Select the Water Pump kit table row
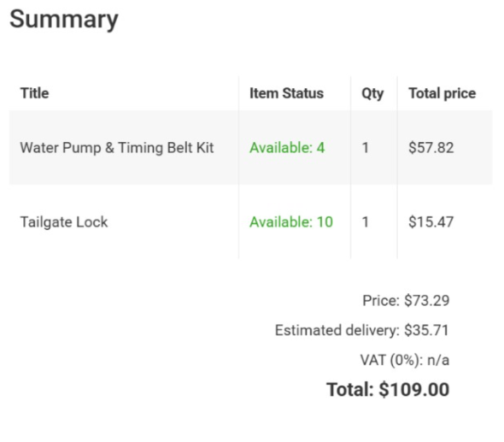The image size is (504, 442). (x=250, y=148)
